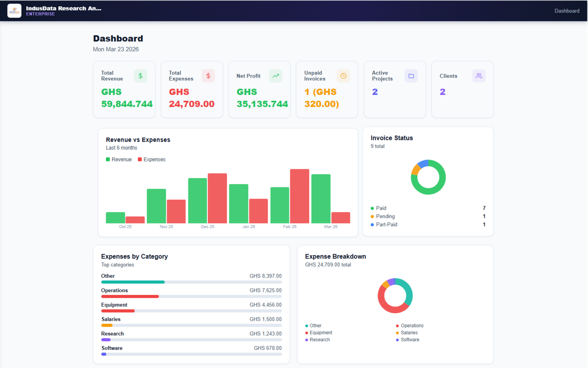Image resolution: width=588 pixels, height=368 pixels.
Task: Click the Total Revenue dollar icon
Action: click(140, 76)
